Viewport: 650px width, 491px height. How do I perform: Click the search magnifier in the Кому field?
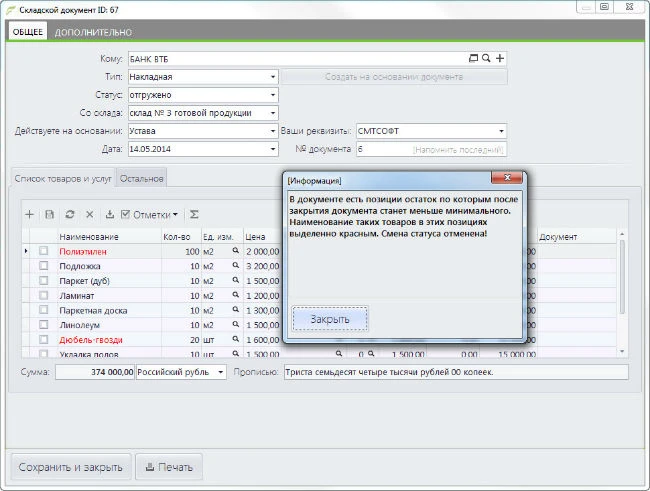click(486, 58)
